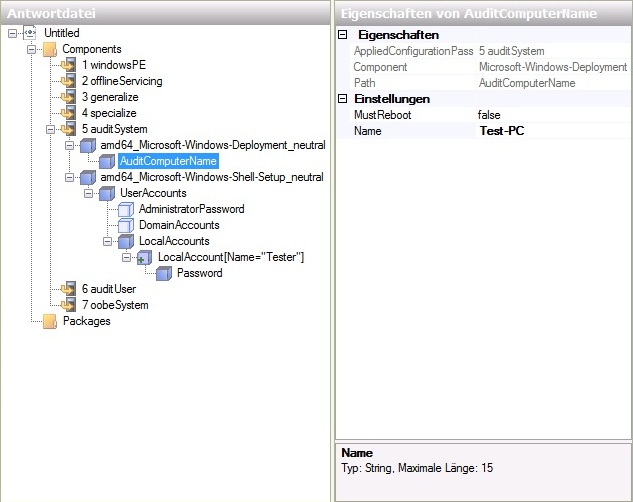
Task: Click the 1 windowsPE pass icon
Action: pyautogui.click(x=69, y=65)
